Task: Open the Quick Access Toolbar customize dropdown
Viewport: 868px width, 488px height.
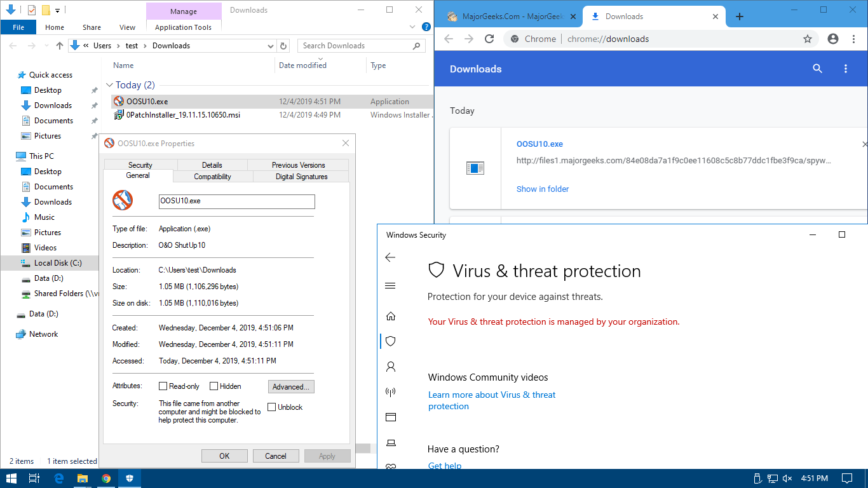Action: tap(58, 10)
